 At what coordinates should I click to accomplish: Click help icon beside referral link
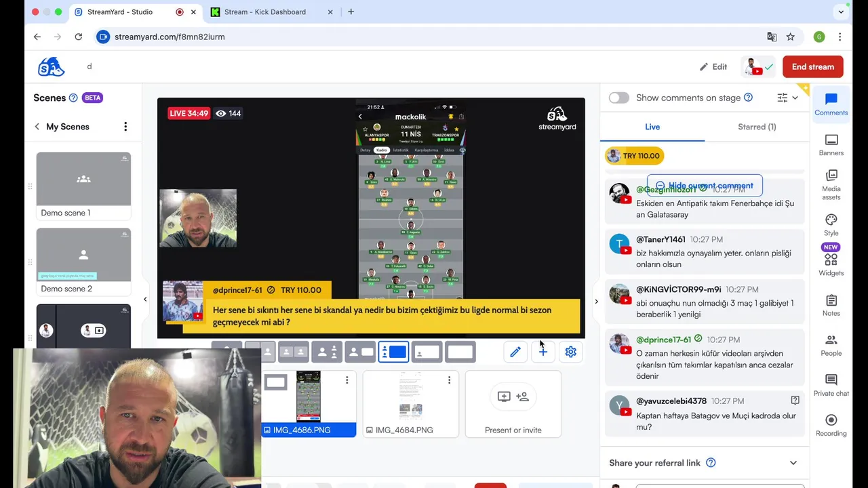coord(711,463)
